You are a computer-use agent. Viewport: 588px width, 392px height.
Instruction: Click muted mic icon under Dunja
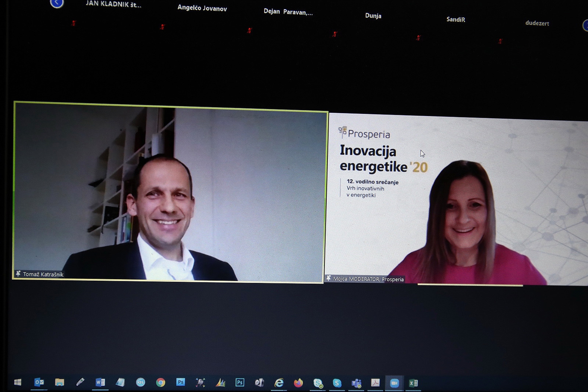pos(335,34)
